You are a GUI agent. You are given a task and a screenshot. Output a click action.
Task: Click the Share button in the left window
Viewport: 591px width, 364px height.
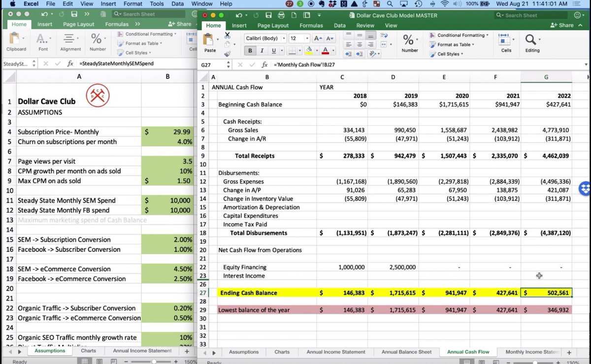click(179, 24)
